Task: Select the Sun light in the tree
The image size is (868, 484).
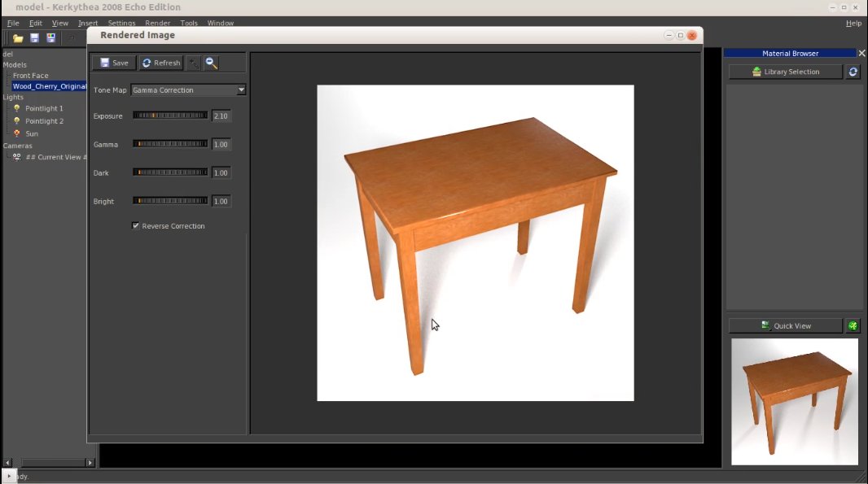Action: (x=32, y=133)
